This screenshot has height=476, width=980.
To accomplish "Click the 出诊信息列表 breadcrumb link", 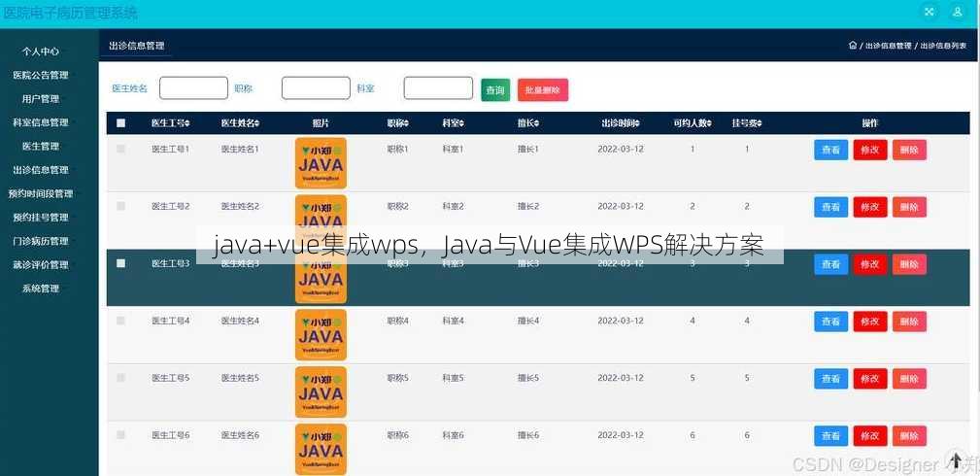I will point(943,47).
